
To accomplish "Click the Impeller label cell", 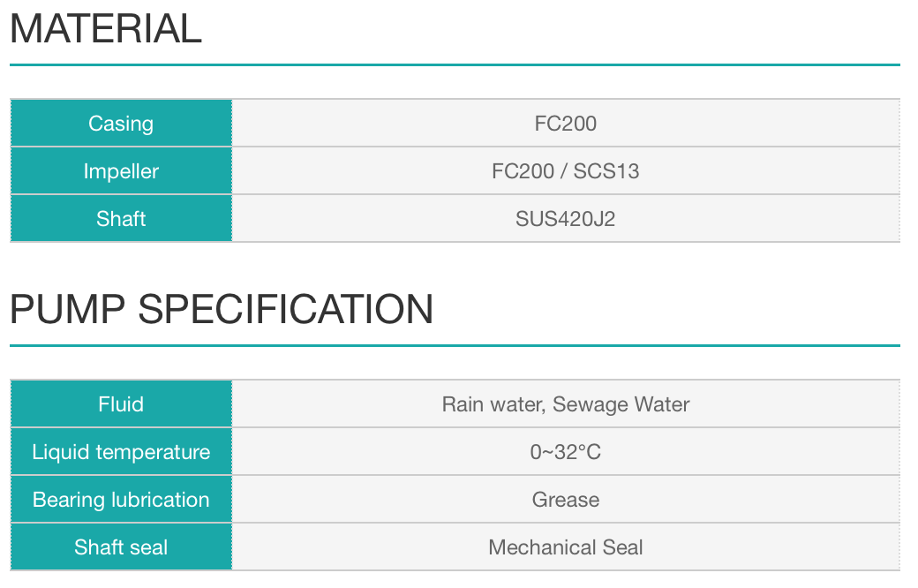I will [x=121, y=171].
